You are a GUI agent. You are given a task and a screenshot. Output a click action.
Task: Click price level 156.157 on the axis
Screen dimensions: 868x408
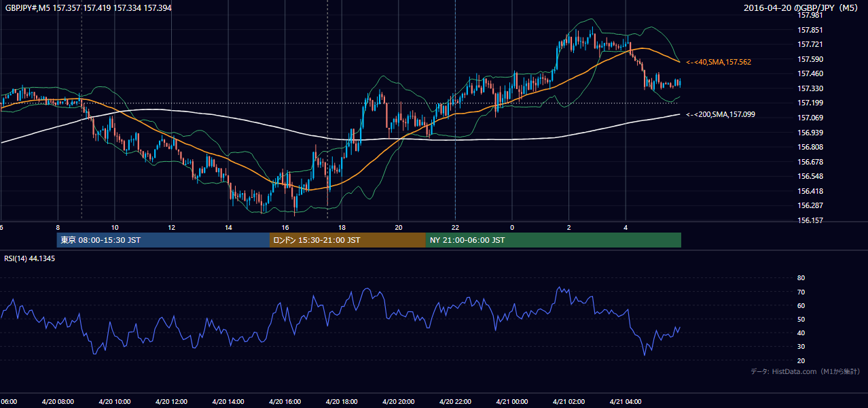click(810, 220)
